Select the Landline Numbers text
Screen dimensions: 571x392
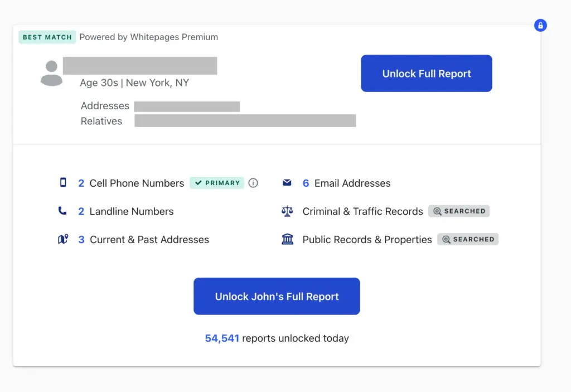coord(132,211)
